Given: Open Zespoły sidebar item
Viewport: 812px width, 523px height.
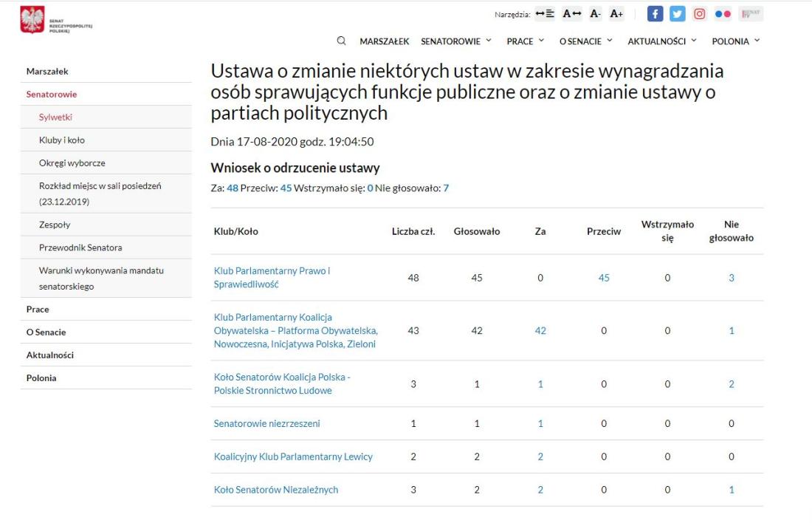Looking at the screenshot, I should [x=106, y=225].
